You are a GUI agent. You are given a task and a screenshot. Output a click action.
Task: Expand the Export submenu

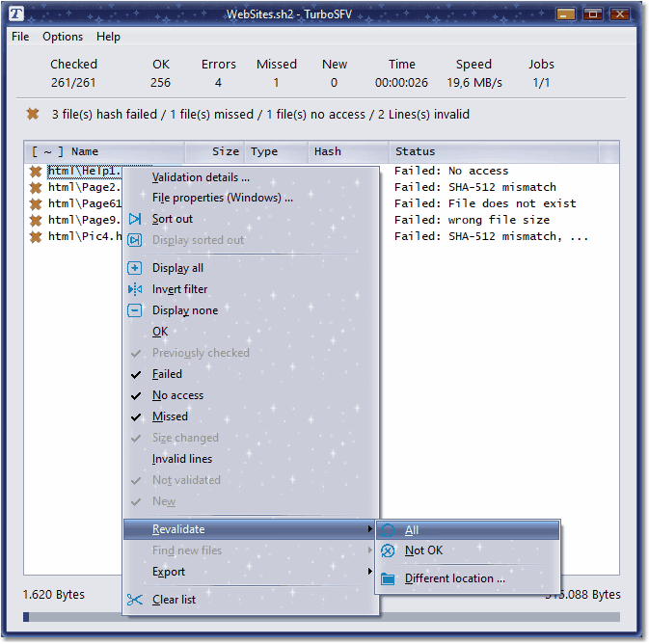click(x=251, y=572)
